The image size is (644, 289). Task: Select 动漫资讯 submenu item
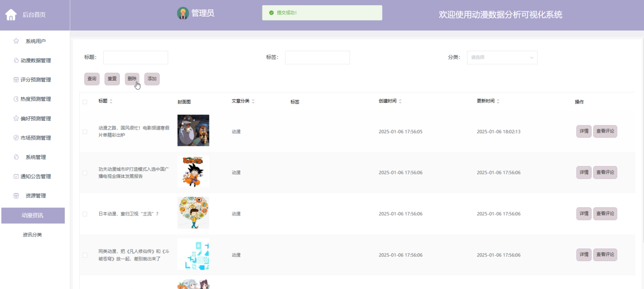pyautogui.click(x=33, y=215)
